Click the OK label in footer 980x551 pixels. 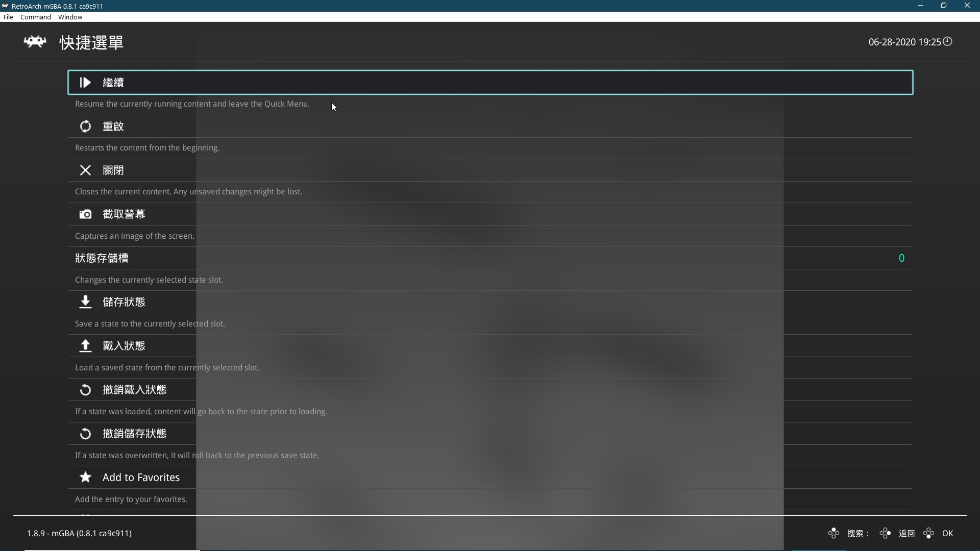[x=948, y=533]
